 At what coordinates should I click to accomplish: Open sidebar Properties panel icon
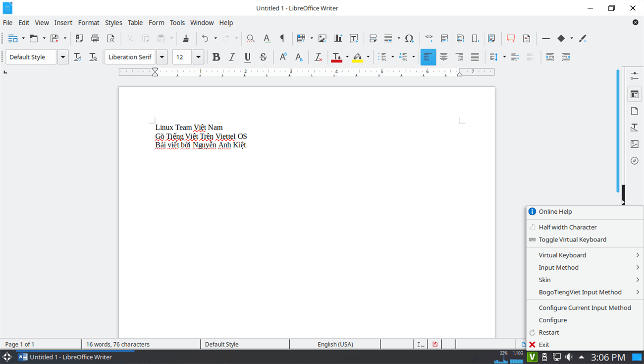coord(634,94)
